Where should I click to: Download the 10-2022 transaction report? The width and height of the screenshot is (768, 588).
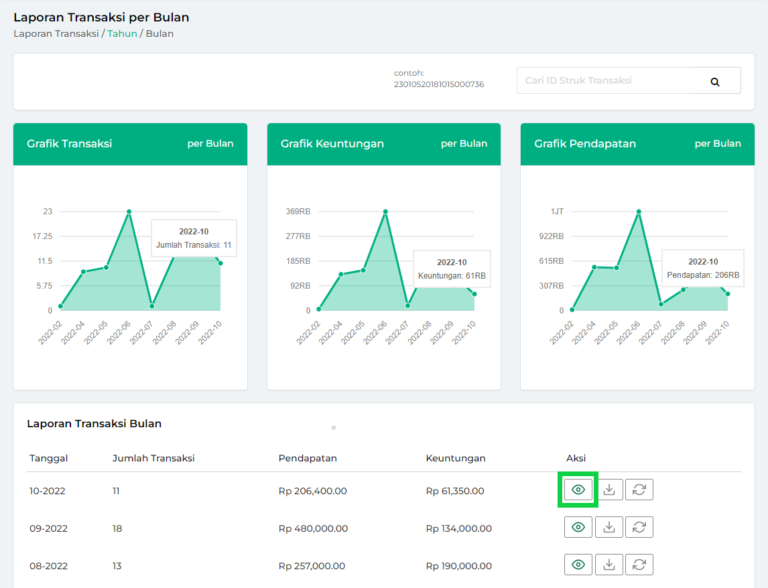point(609,490)
